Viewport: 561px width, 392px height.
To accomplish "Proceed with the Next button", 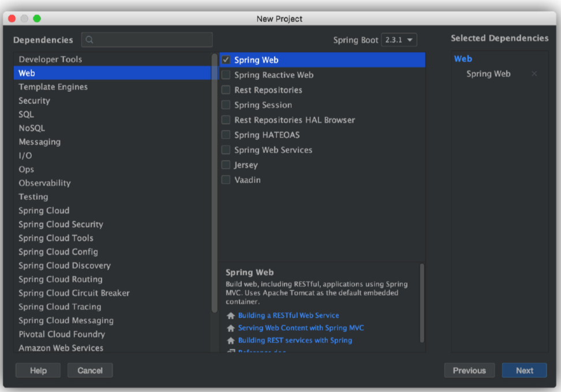I will [525, 371].
